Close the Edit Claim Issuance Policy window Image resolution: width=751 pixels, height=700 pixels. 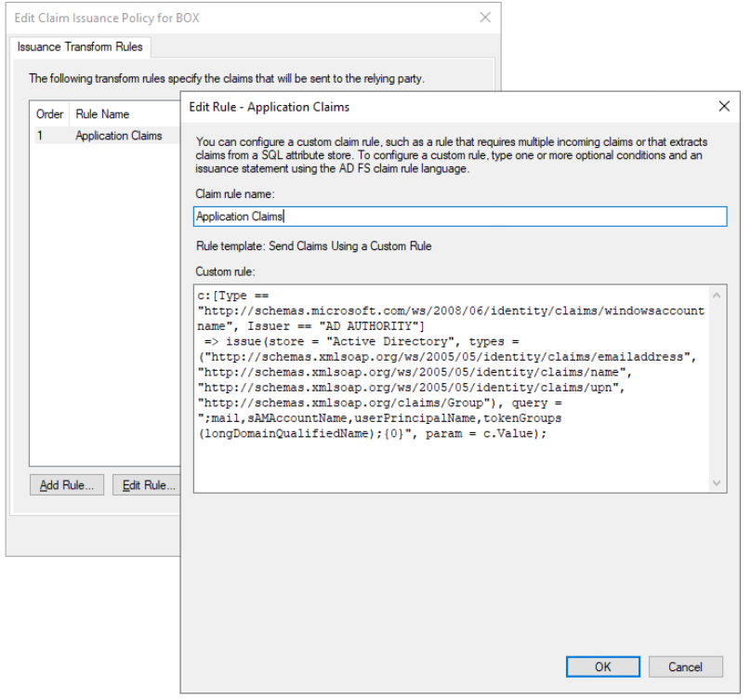click(484, 18)
